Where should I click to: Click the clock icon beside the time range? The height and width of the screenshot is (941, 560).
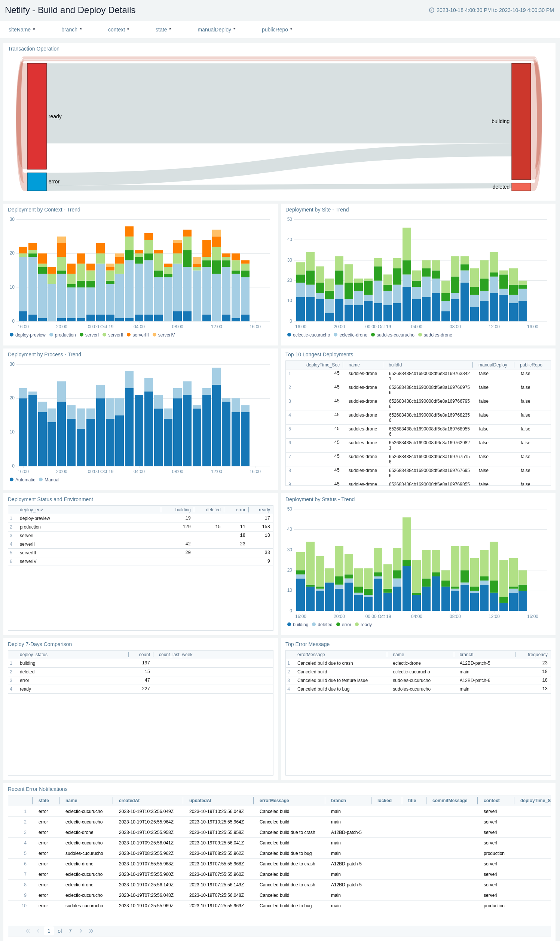pos(431,10)
